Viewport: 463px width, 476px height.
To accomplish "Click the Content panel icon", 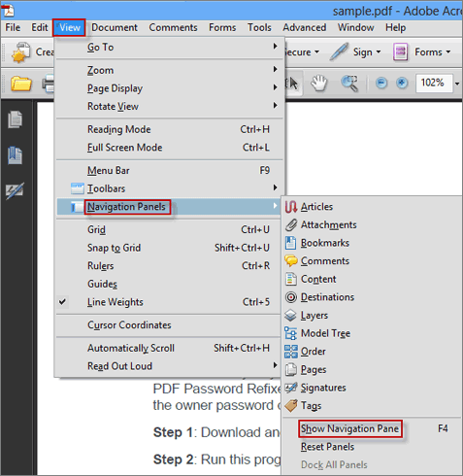I will pyautogui.click(x=290, y=279).
